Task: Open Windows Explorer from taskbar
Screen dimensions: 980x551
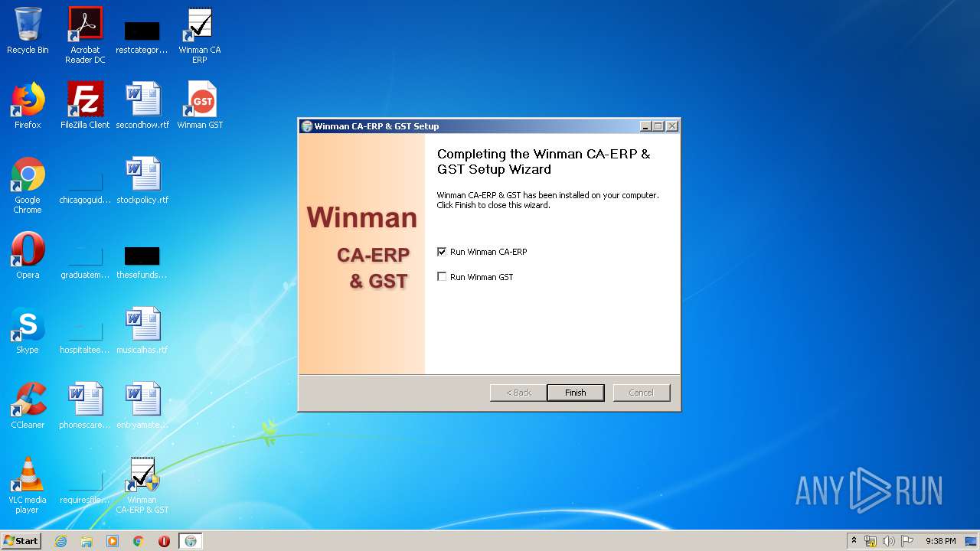Action: (87, 541)
